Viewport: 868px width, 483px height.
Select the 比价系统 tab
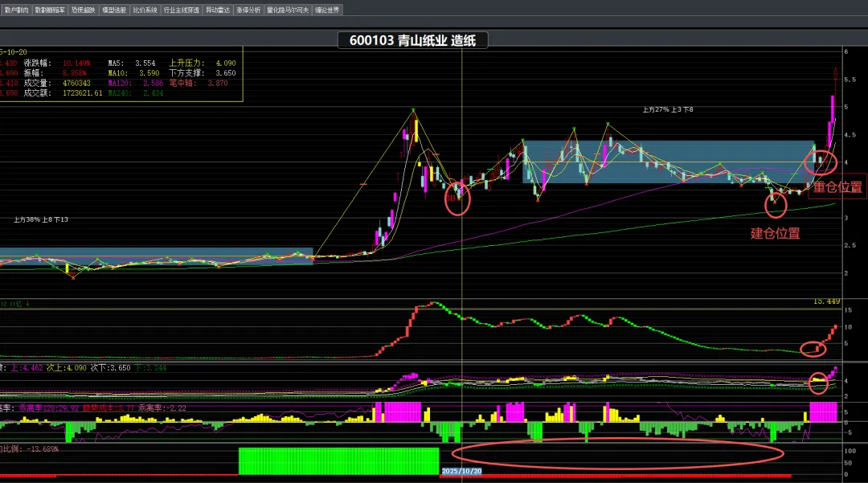[x=145, y=10]
